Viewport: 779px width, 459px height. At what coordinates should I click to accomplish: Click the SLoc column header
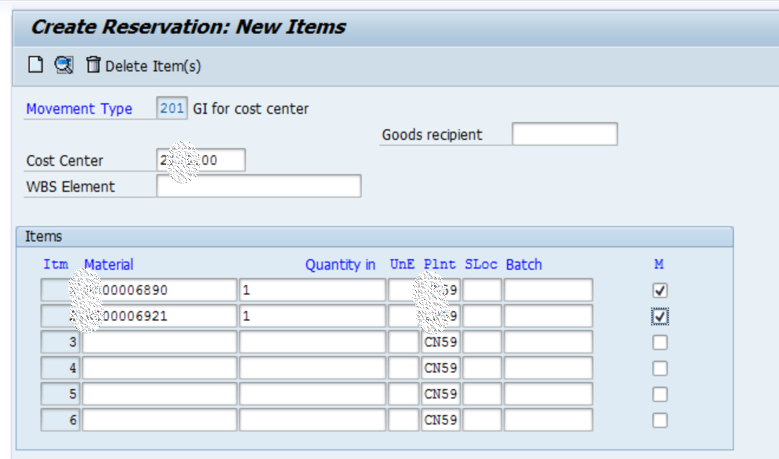(481, 264)
